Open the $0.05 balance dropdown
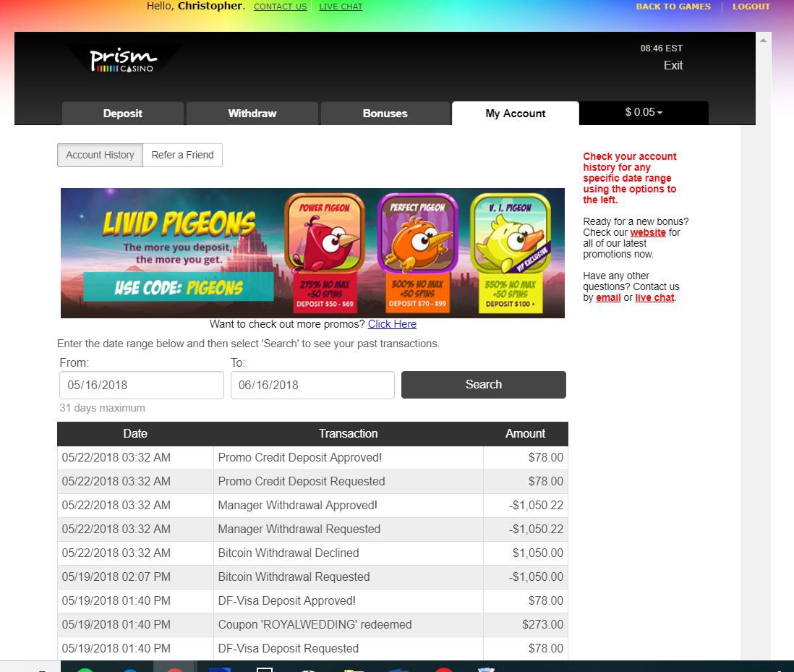This screenshot has height=672, width=794. click(643, 112)
